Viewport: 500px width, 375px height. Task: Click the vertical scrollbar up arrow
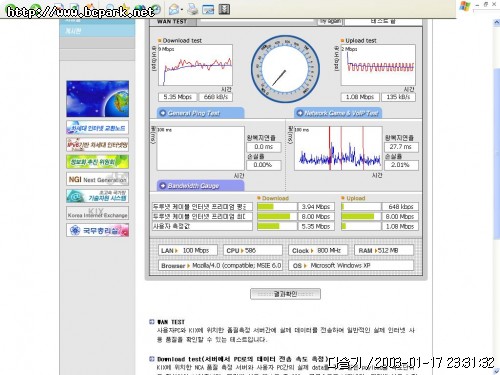(x=496, y=23)
